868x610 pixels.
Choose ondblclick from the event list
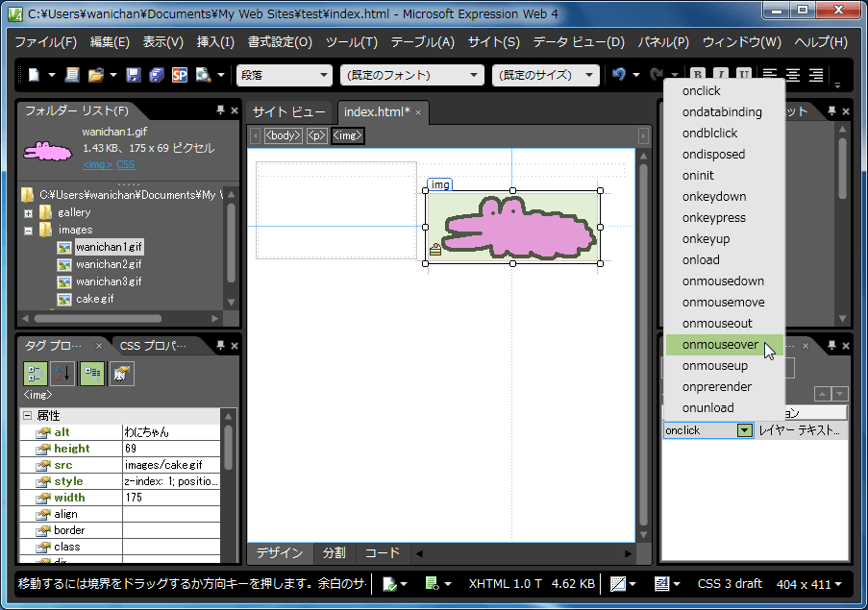coord(724,134)
